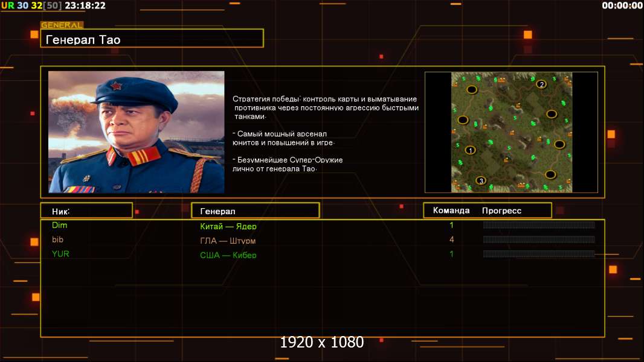
Task: Click the map preview thumbnail
Action: (511, 132)
